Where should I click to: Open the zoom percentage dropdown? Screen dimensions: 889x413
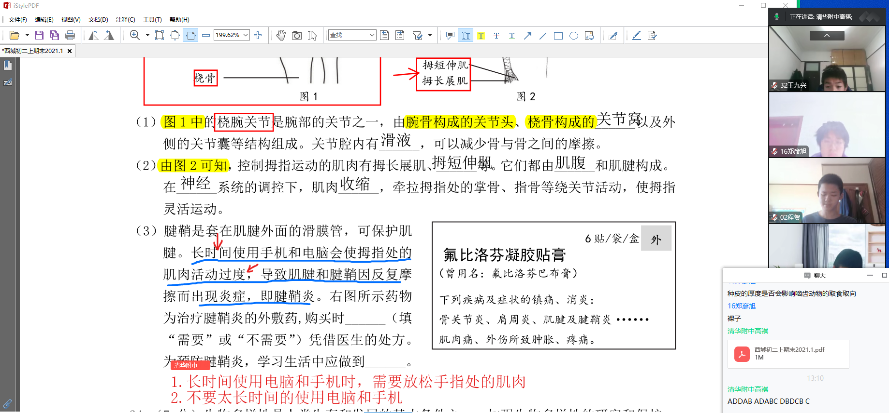pyautogui.click(x=245, y=35)
